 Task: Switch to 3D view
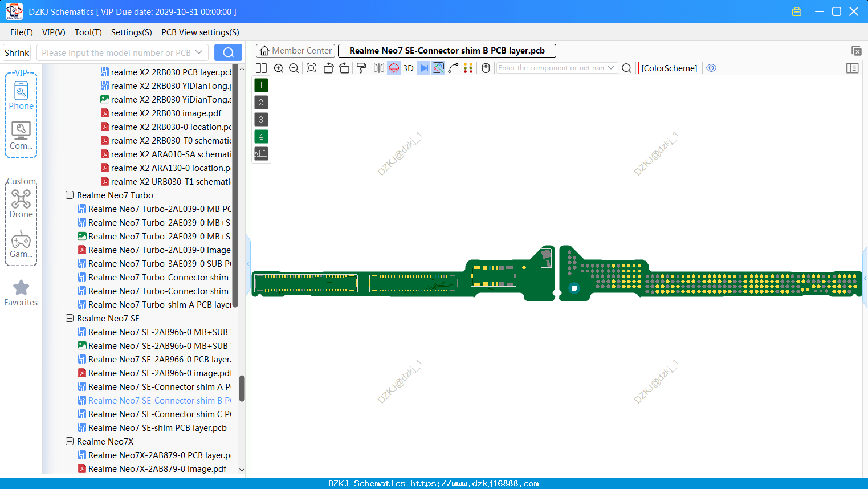pyautogui.click(x=408, y=68)
